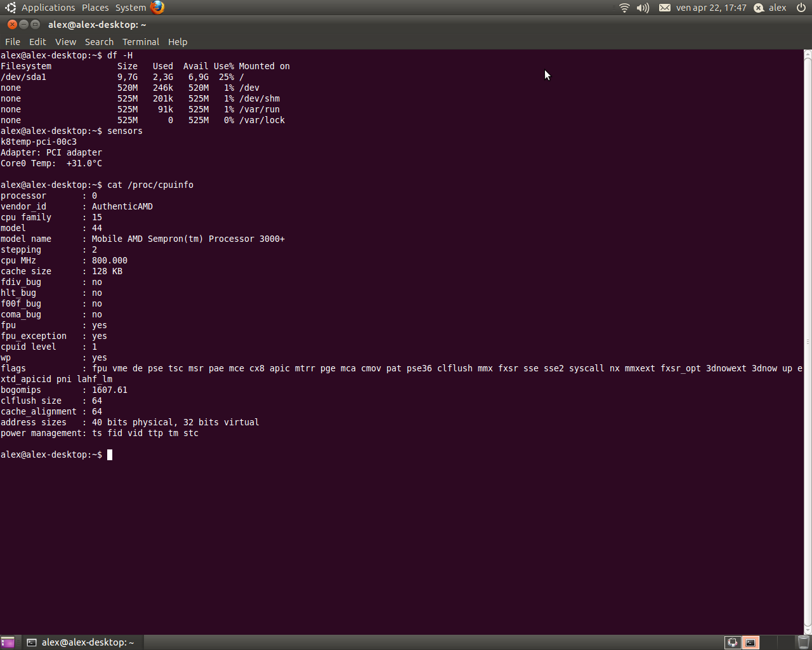Click the alex-desktop taskbar window button

(x=81, y=642)
